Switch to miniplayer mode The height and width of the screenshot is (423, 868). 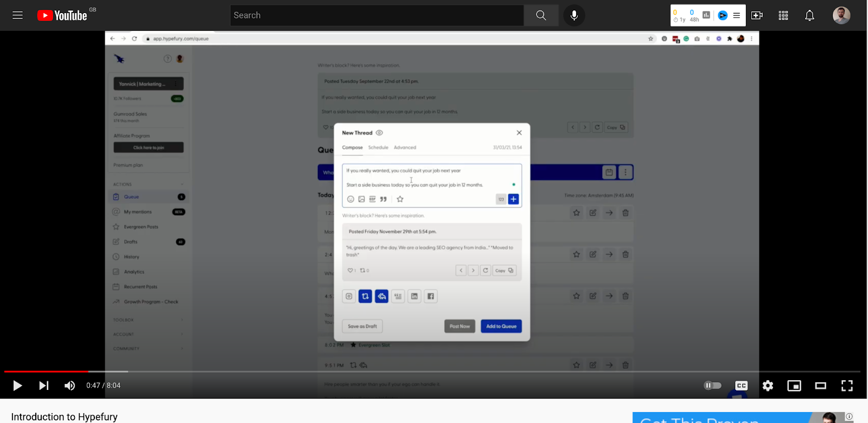(794, 386)
